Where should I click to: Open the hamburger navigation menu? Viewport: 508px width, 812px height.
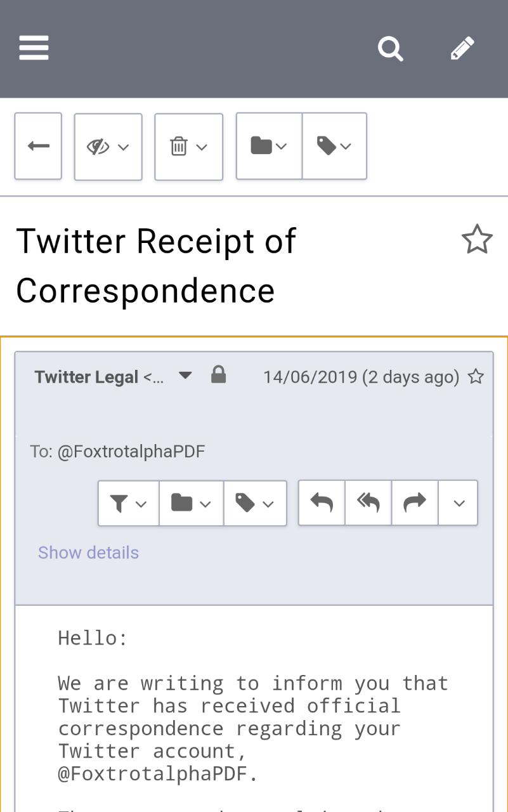pyautogui.click(x=34, y=48)
